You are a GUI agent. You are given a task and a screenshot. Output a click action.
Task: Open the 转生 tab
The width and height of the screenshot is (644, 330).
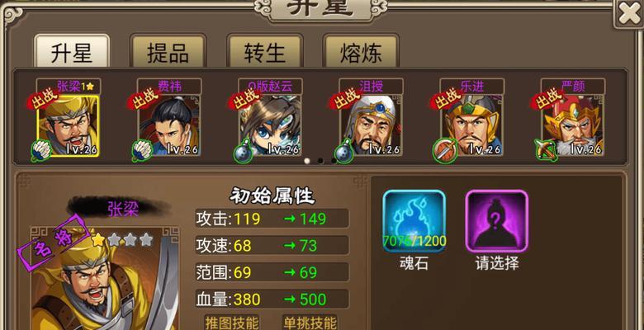(x=265, y=52)
